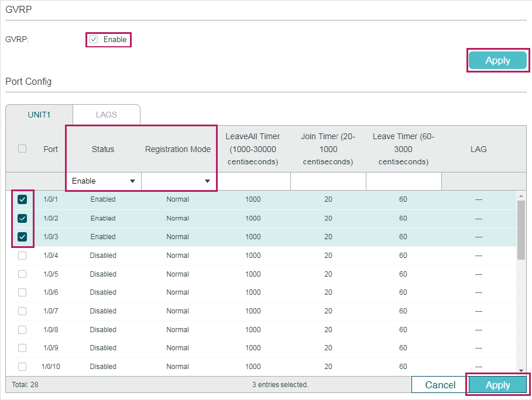The height and width of the screenshot is (400, 532).
Task: Click Apply in the GVRP section
Action: pos(497,60)
